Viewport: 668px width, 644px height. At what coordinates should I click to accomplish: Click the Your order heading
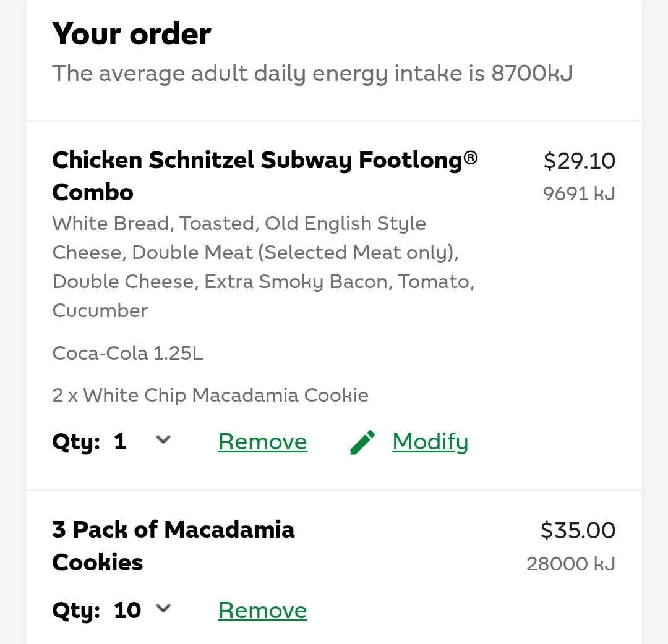point(131,33)
